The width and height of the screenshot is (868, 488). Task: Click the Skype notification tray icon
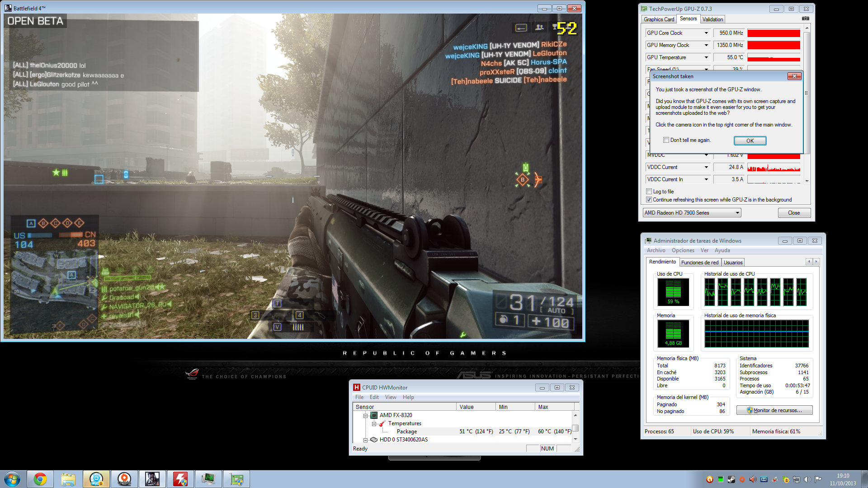pos(786,480)
